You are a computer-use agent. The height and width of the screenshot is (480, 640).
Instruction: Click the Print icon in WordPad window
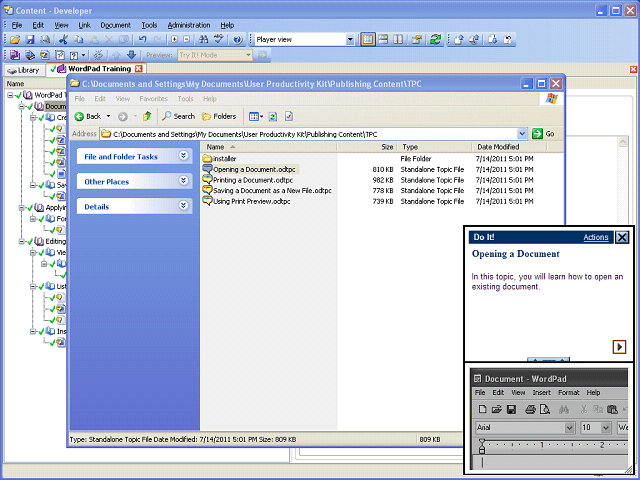tap(530, 409)
